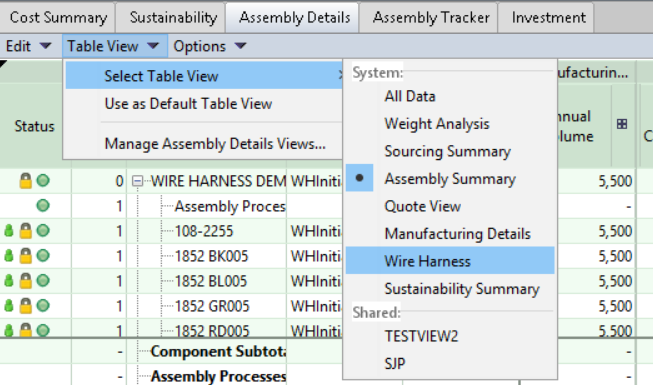653x385 pixels.
Task: Select the 1852 GR005 tree row
Action: (x=212, y=306)
